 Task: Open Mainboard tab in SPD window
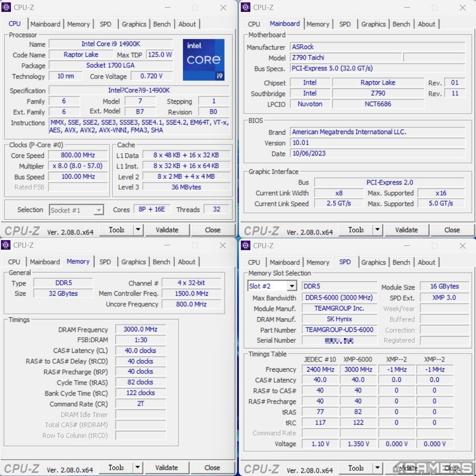(x=285, y=262)
